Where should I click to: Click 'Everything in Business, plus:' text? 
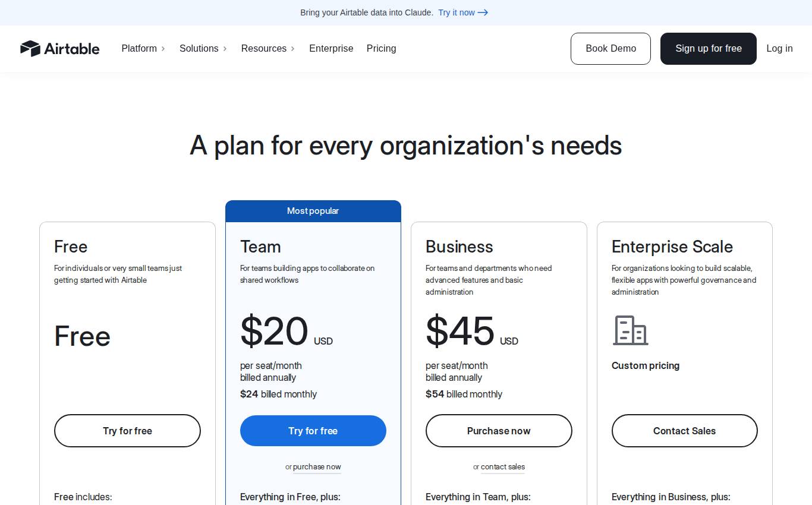(671, 497)
